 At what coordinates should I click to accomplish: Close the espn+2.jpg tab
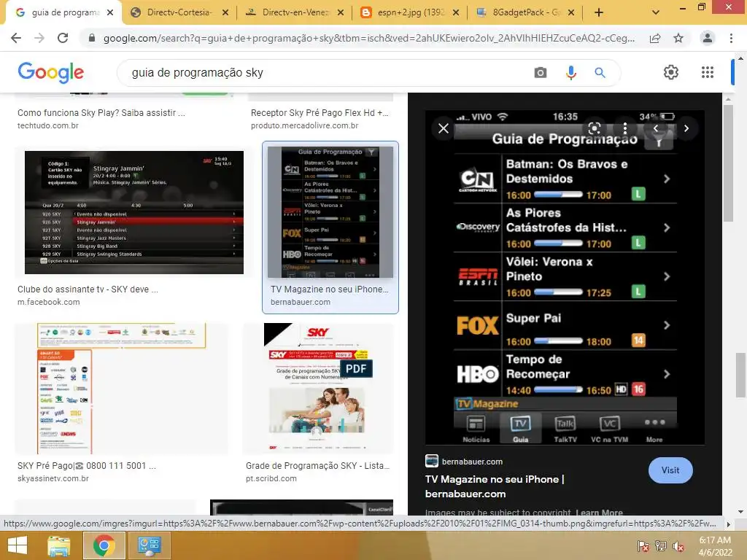[x=456, y=12]
